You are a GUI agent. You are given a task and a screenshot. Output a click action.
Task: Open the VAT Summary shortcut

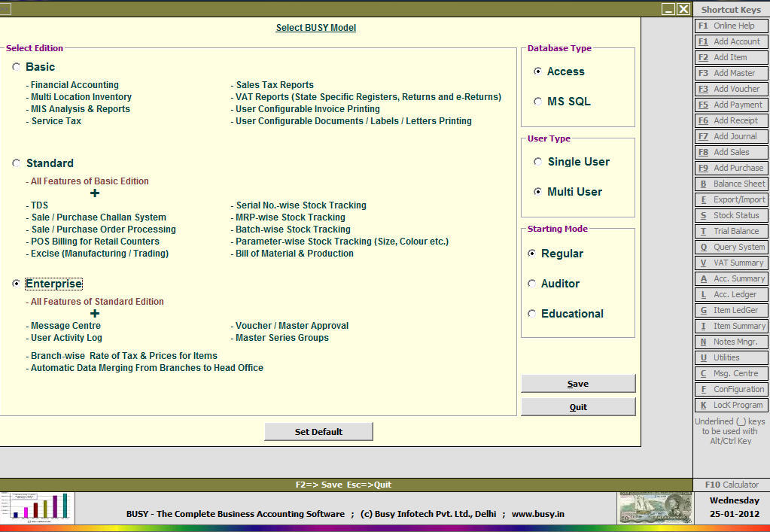point(731,263)
